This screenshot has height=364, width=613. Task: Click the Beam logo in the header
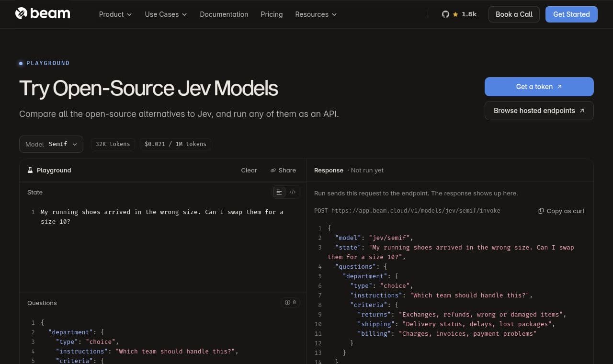43,14
